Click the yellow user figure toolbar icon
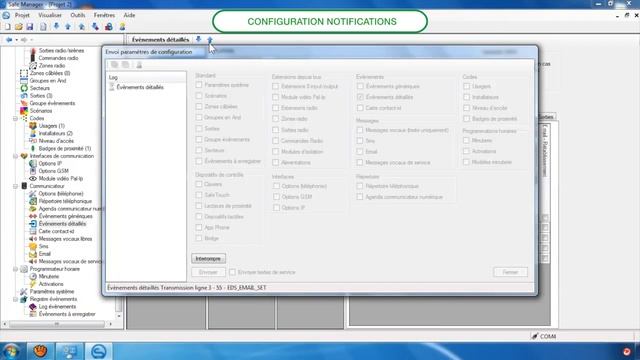Screen dimensions: 640x360 122,27
